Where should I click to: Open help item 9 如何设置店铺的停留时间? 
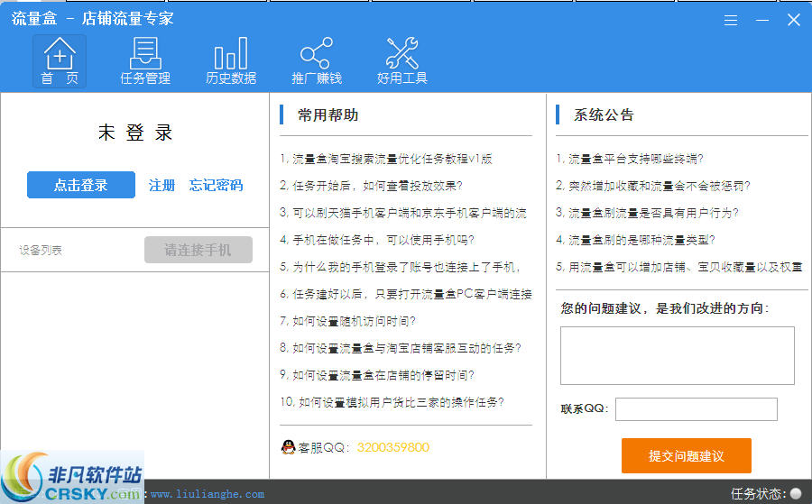coord(377,375)
